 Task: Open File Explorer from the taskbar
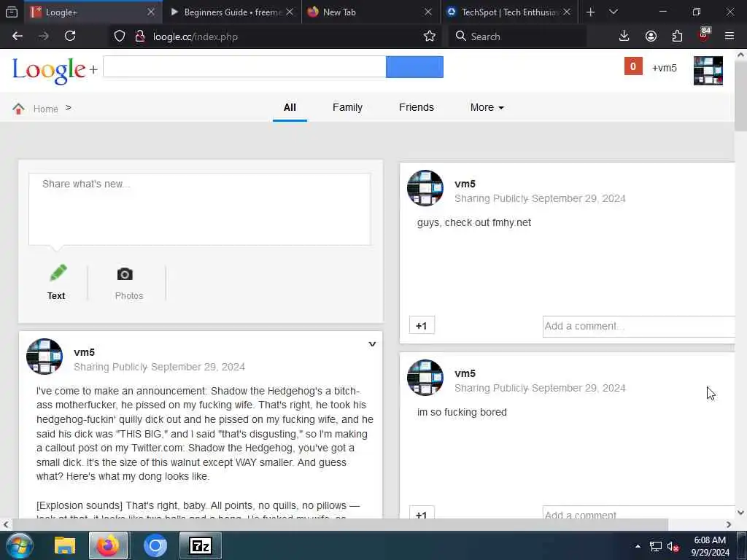[x=65, y=545]
